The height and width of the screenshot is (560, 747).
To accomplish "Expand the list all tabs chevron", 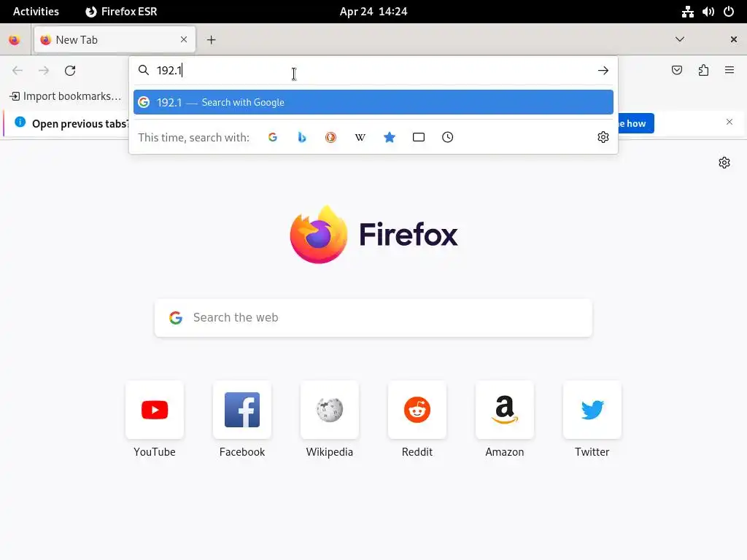I will click(680, 39).
